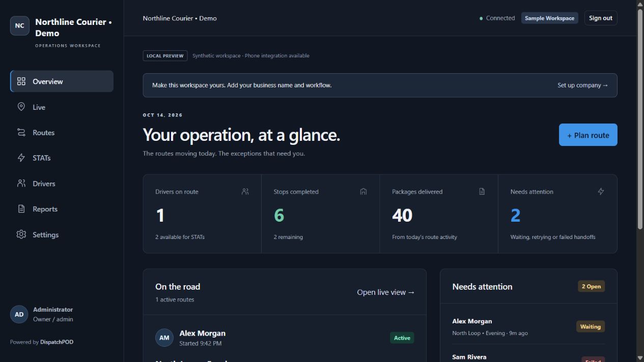The height and width of the screenshot is (362, 644).
Task: Click the "2 remaining" text
Action: point(288,237)
